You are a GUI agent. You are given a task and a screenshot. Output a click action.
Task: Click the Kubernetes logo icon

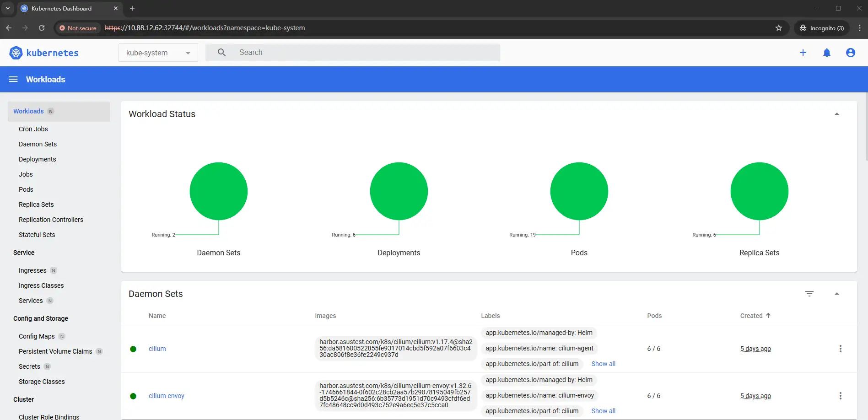click(x=16, y=53)
